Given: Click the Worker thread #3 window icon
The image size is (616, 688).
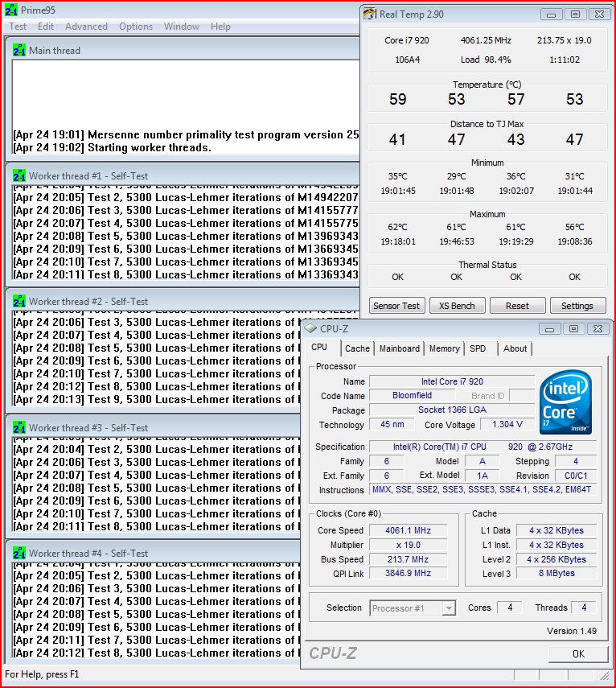Looking at the screenshot, I should coord(19,427).
